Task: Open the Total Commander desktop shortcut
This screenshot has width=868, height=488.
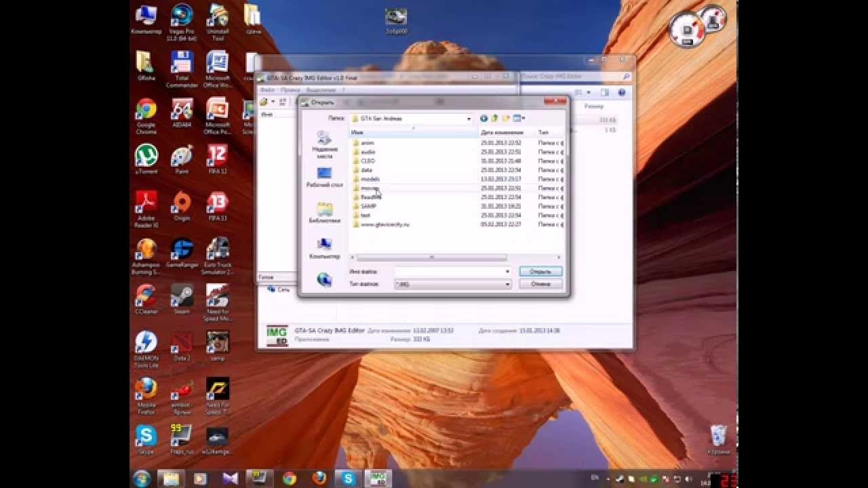Action: tap(181, 69)
